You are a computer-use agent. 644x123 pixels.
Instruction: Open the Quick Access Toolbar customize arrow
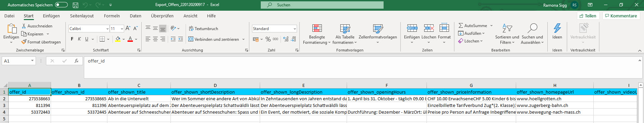(110, 5)
